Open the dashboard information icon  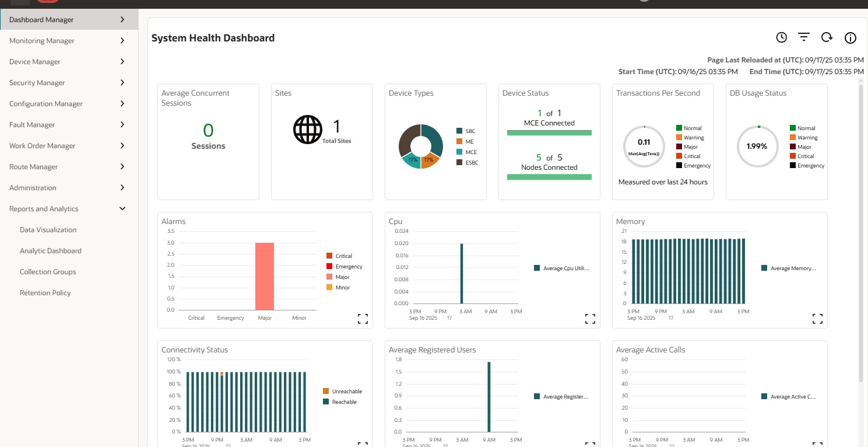click(850, 37)
